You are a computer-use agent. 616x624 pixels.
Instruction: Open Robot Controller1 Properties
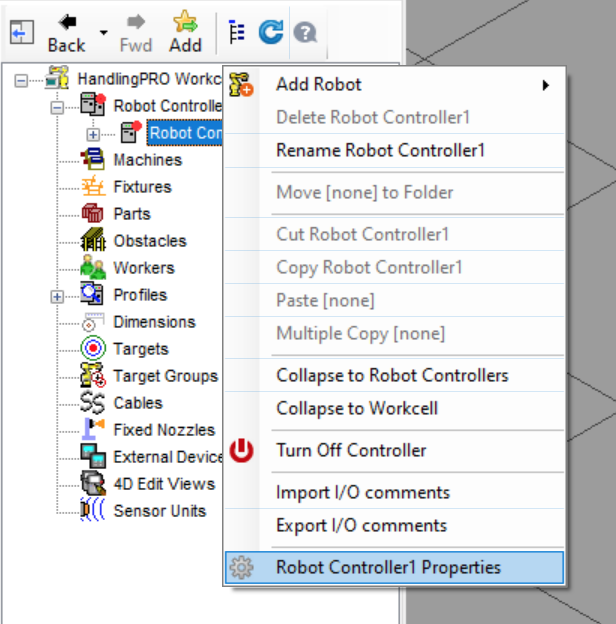(x=394, y=567)
